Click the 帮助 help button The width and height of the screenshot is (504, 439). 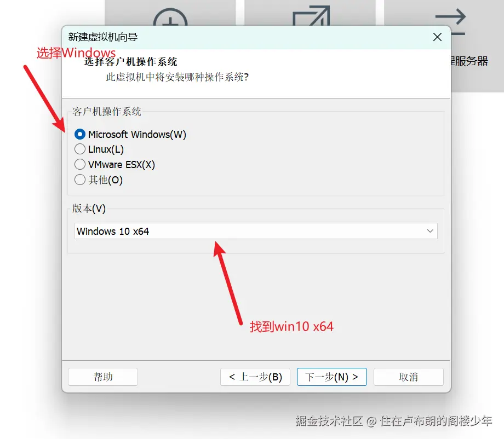click(103, 377)
